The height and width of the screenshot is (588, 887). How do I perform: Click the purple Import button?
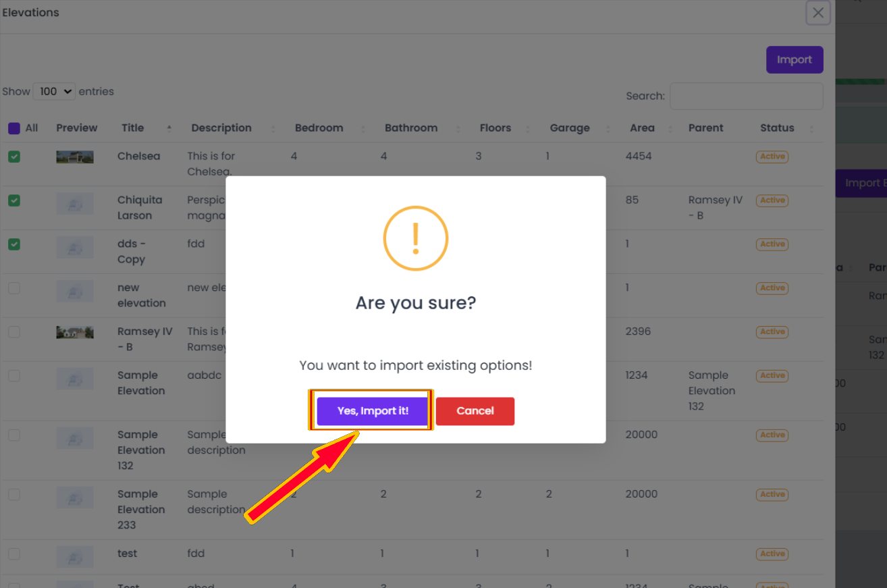tap(795, 59)
